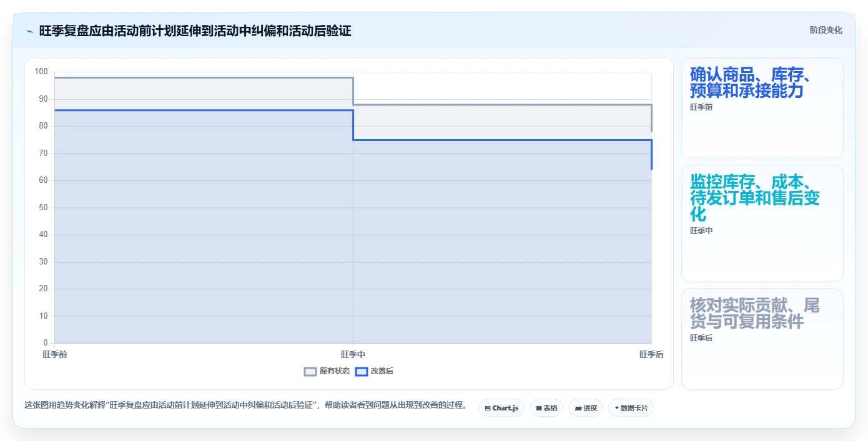Click the 旺季中 x-axis label
868x441 pixels.
pos(353,354)
